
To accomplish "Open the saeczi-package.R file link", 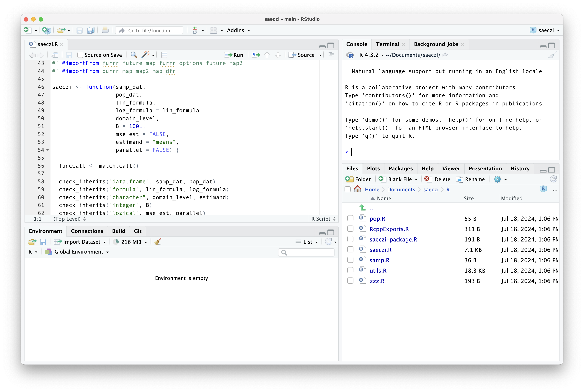I will [x=393, y=239].
